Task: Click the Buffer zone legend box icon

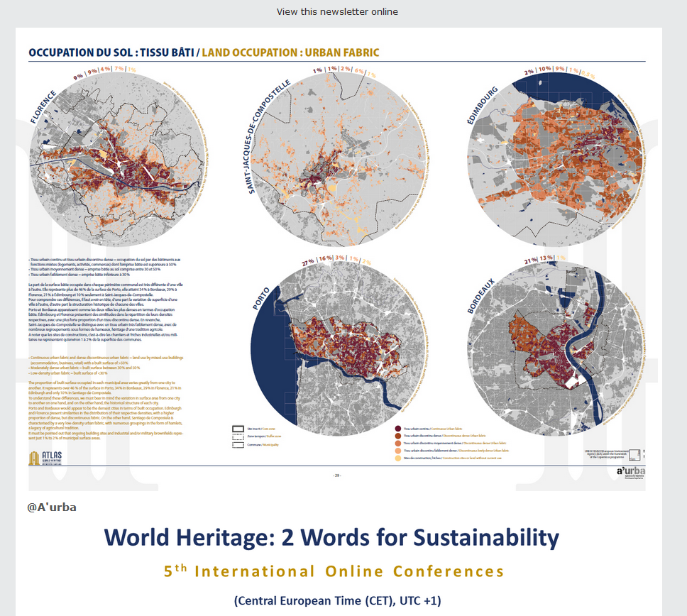Action: click(238, 436)
